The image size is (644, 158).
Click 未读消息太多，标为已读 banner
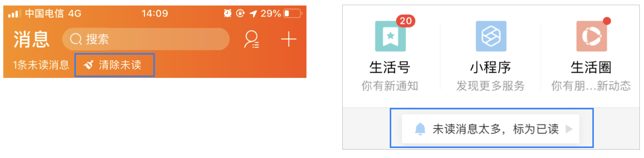pos(491,129)
